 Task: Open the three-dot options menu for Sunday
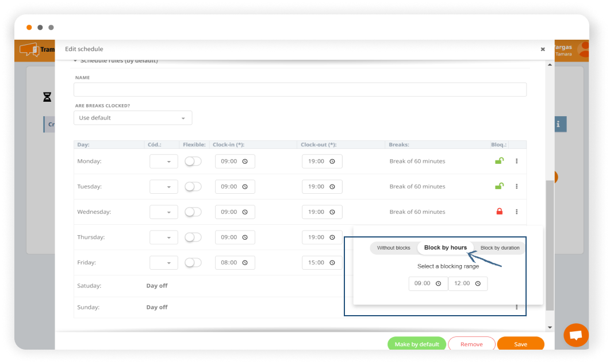[x=516, y=307]
